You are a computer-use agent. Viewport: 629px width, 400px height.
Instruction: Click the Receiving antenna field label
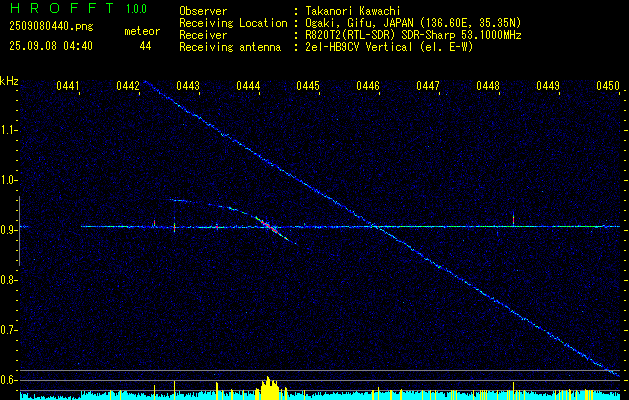pyautogui.click(x=230, y=47)
